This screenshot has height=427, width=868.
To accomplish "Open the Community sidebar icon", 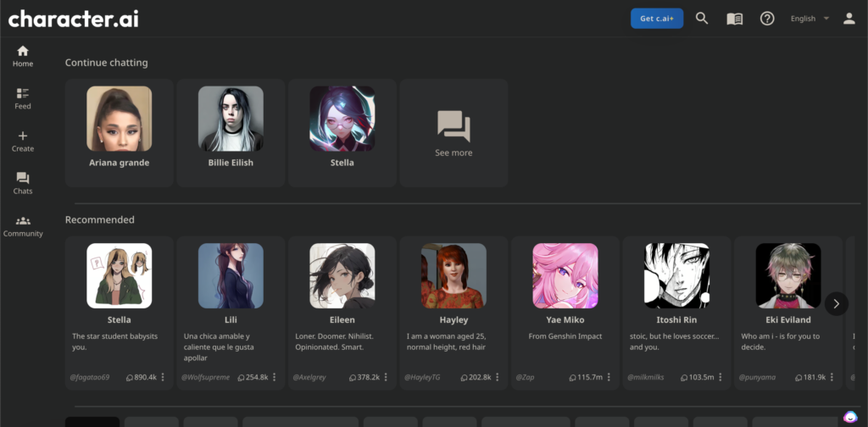I will [23, 225].
